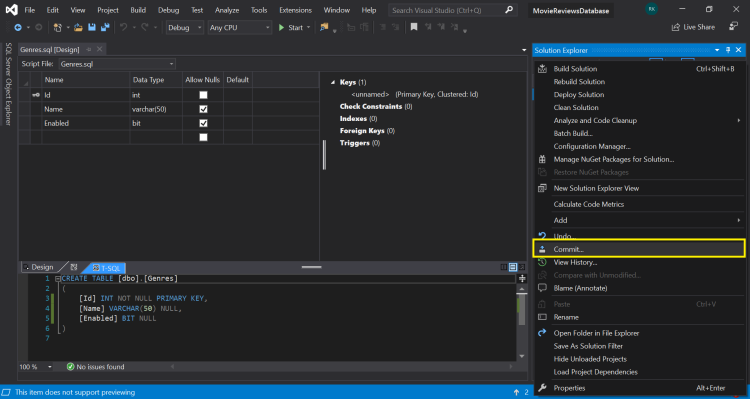Click the varchar(50) data type cell
This screenshot has width=750, height=399.
(x=156, y=109)
